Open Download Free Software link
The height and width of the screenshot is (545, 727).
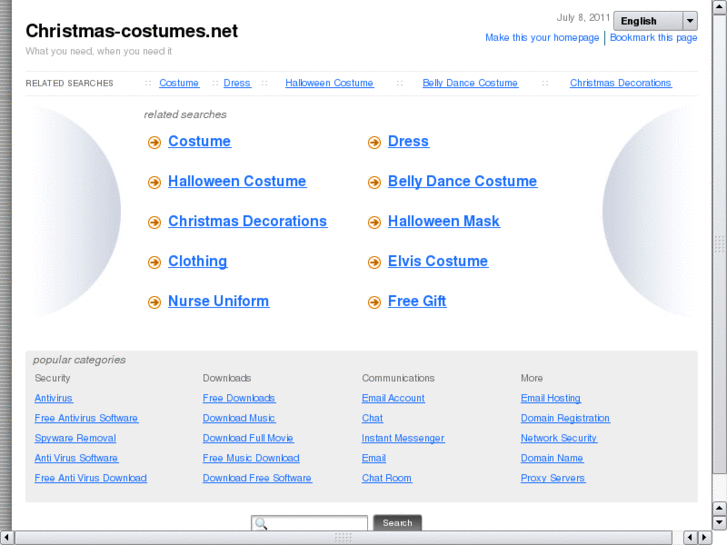click(257, 478)
